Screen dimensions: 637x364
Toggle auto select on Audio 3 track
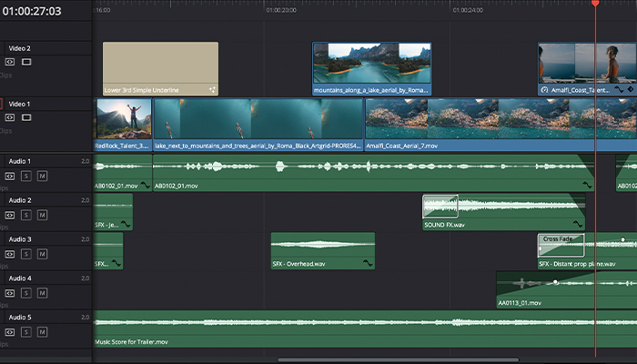(x=10, y=254)
